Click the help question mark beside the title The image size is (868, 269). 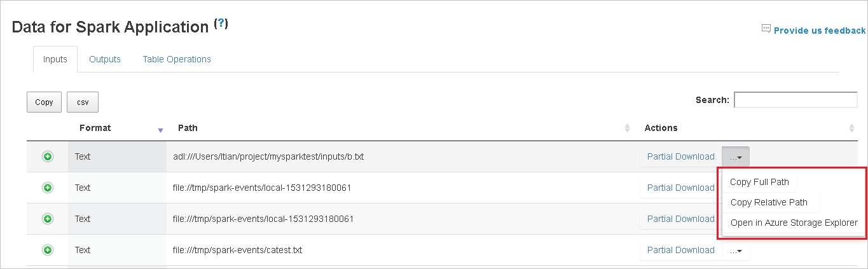click(x=221, y=24)
